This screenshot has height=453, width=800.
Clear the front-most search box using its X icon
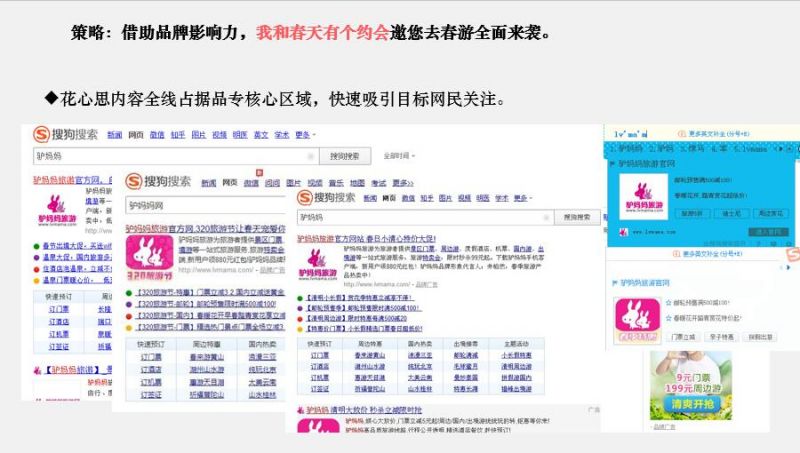pos(546,217)
